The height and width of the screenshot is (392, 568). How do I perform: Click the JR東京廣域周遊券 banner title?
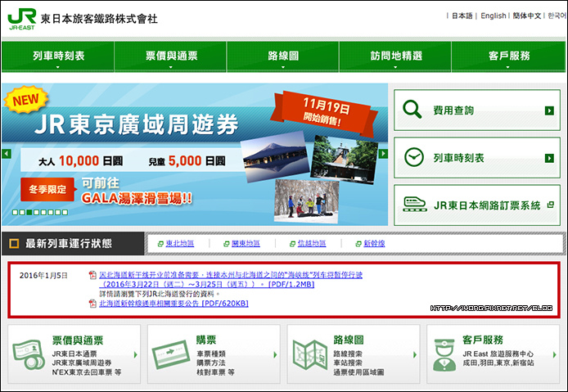point(137,124)
